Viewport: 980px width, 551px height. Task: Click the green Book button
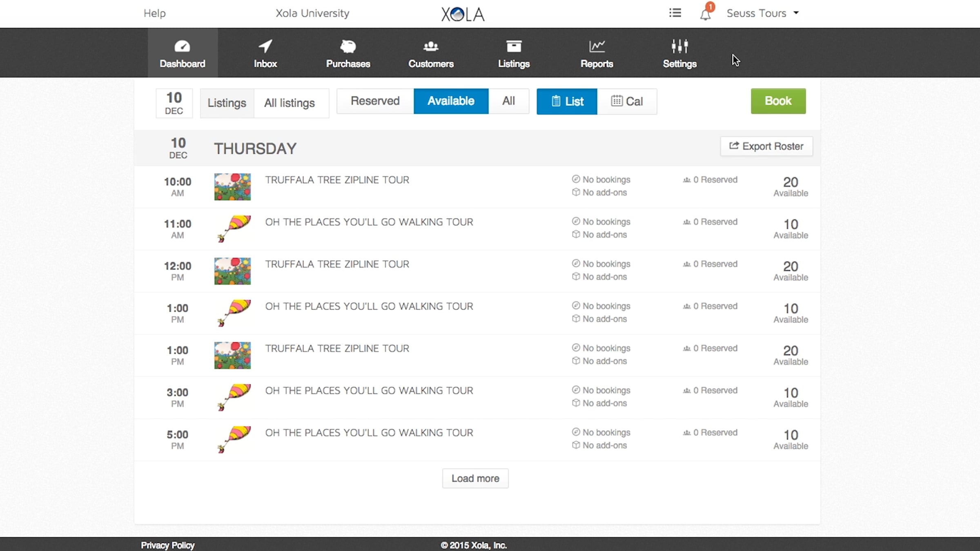pyautogui.click(x=778, y=101)
